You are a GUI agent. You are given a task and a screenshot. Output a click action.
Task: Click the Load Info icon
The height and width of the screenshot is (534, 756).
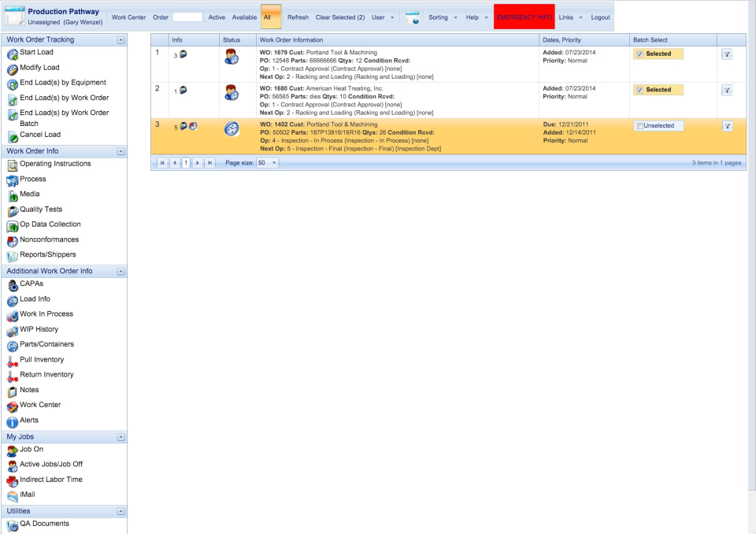coord(12,302)
